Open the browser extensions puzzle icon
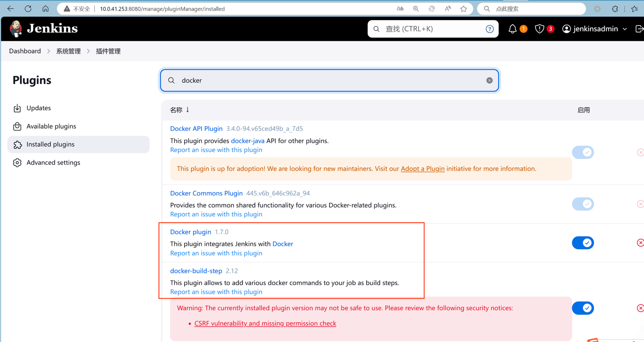644x342 pixels. pos(615,8)
